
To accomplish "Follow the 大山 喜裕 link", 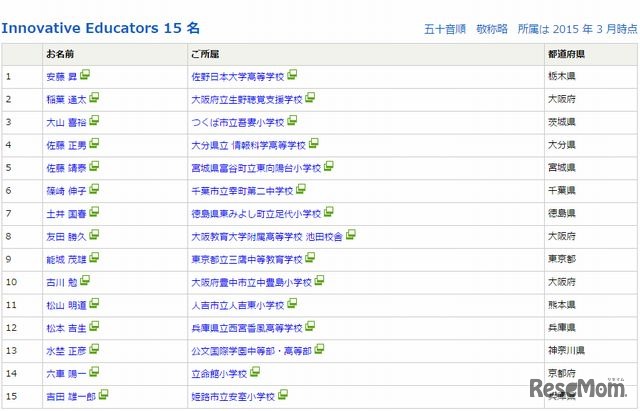I will 67,122.
